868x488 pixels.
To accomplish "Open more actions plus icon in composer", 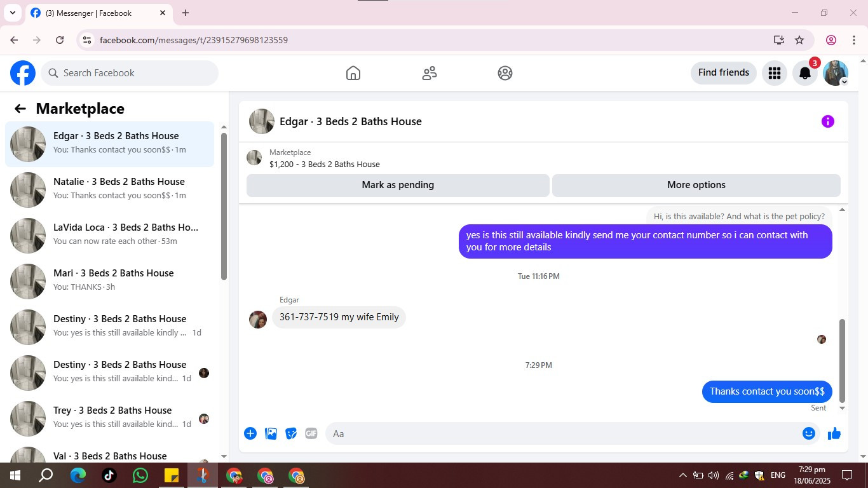I will [x=250, y=433].
